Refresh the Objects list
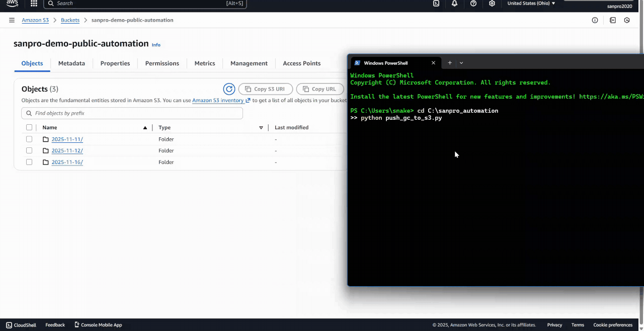Screen dimensions: 644x331 click(x=229, y=89)
